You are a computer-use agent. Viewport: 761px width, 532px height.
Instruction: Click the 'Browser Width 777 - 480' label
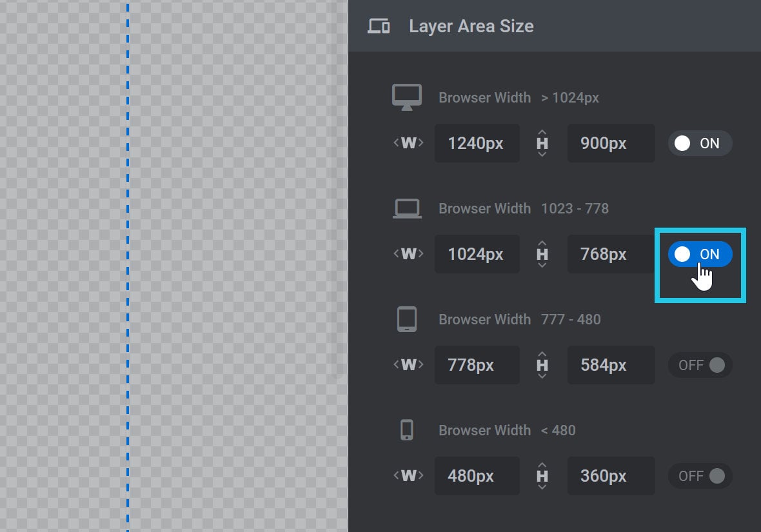(519, 319)
